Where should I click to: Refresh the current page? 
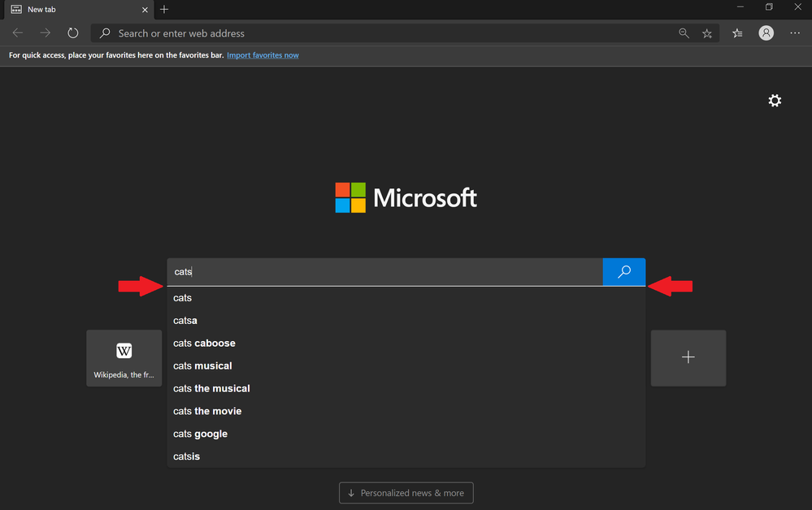coord(73,33)
